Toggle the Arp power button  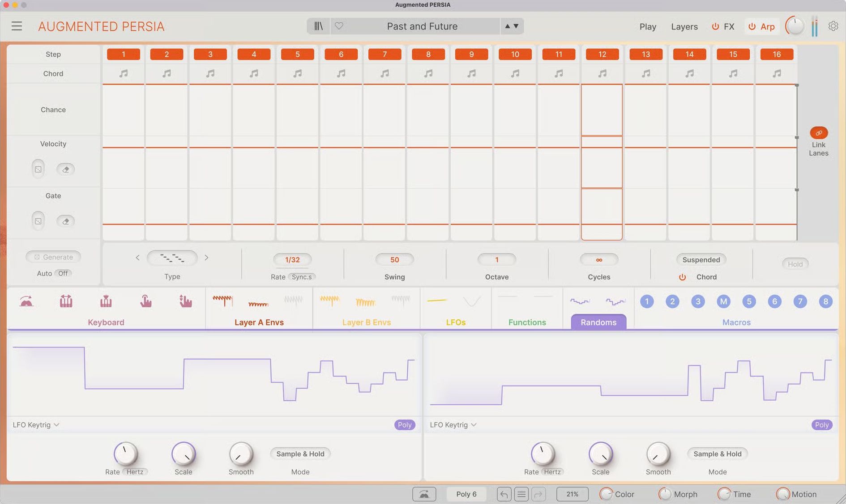click(x=752, y=27)
